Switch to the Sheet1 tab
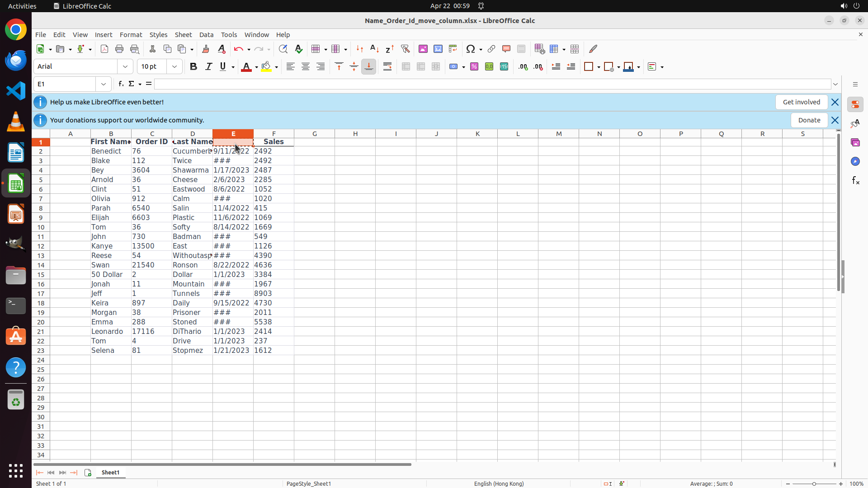 [x=110, y=473]
